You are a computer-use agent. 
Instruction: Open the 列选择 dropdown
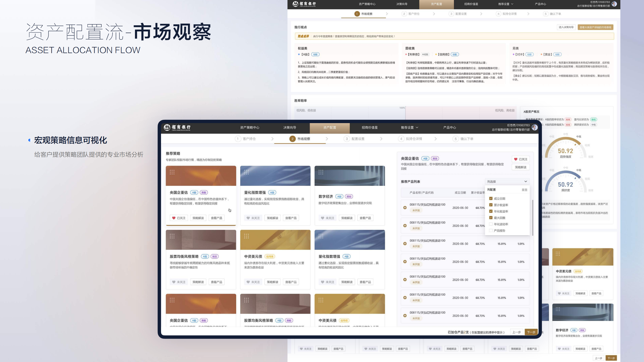(507, 181)
